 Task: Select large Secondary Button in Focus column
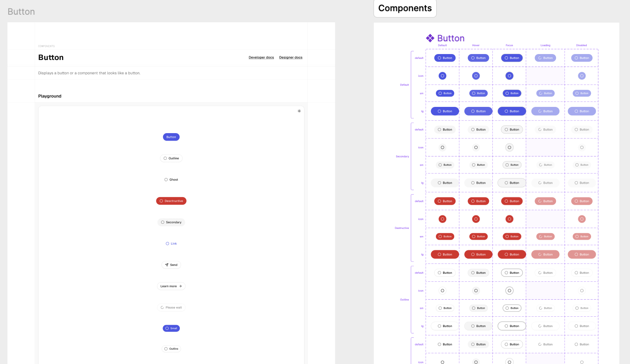[511, 183]
